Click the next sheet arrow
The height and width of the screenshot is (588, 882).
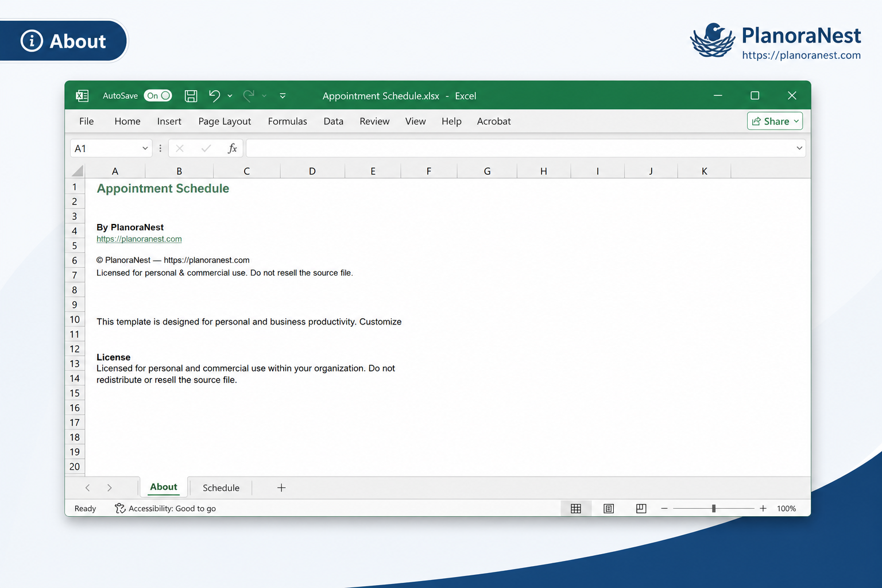tap(109, 488)
